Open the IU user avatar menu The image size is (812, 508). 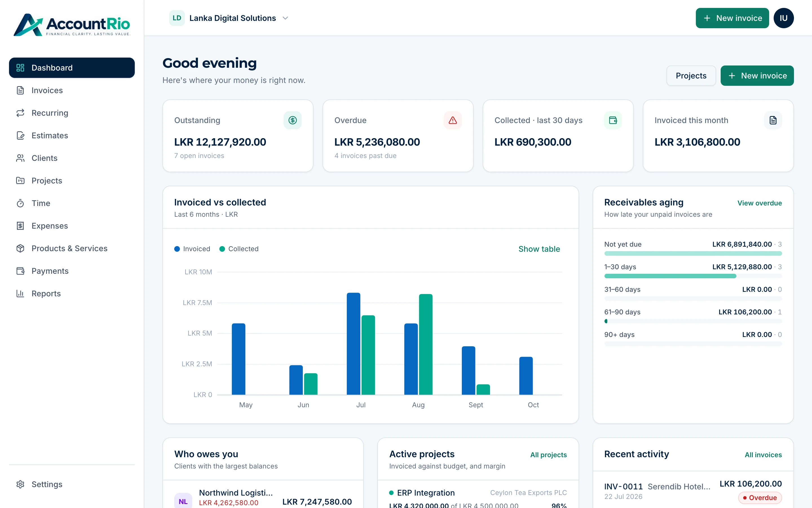pos(784,18)
